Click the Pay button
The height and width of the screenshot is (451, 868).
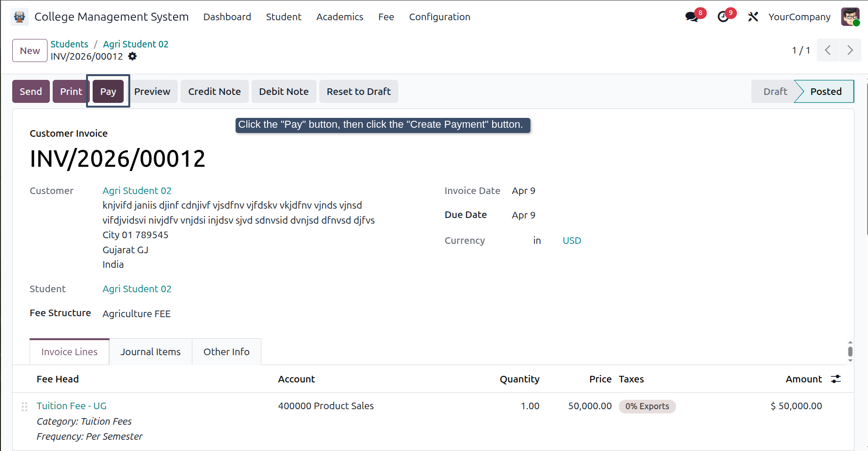(108, 92)
